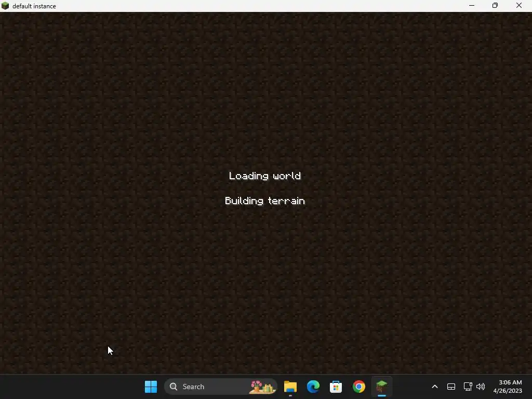Viewport: 532px width, 399px height.
Task: Click the Minecraft block icon in title bar
Action: coord(5,6)
